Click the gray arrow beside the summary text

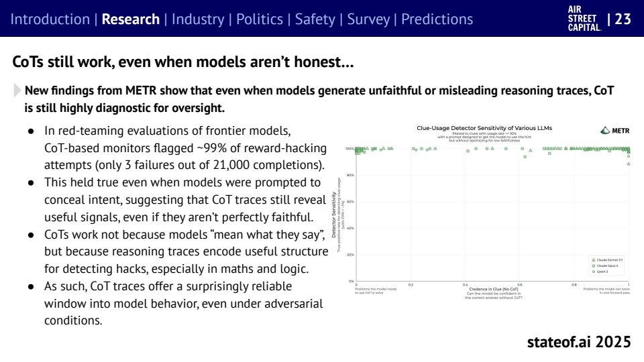point(17,90)
